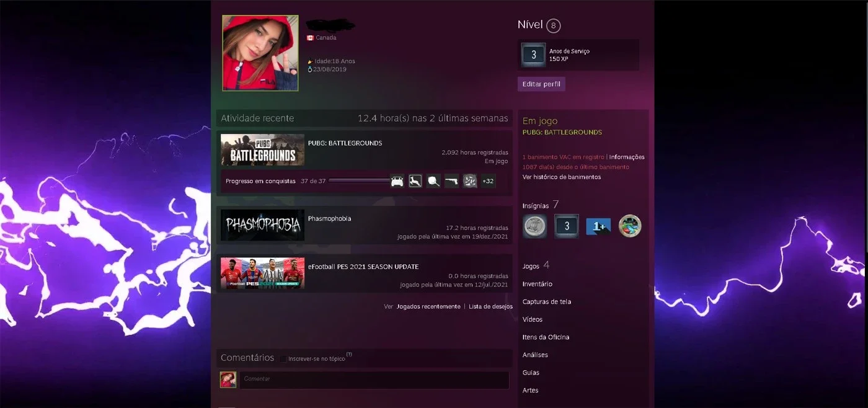This screenshot has width=868, height=408.
Task: Open the Análises section
Action: click(x=535, y=355)
